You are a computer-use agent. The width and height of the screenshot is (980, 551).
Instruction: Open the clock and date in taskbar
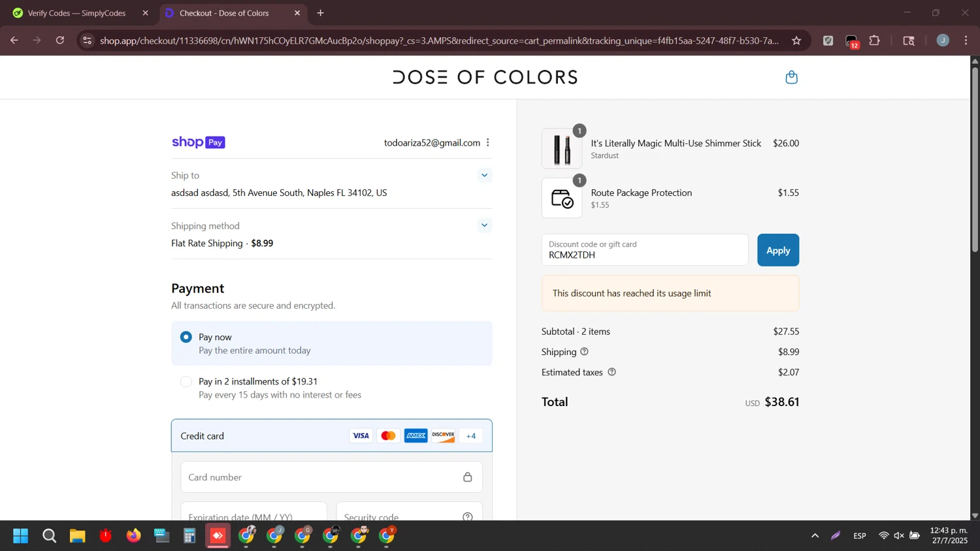click(x=949, y=536)
